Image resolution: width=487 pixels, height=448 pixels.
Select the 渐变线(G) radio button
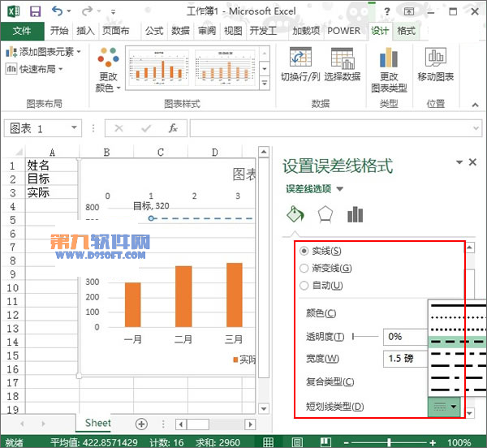coord(304,268)
